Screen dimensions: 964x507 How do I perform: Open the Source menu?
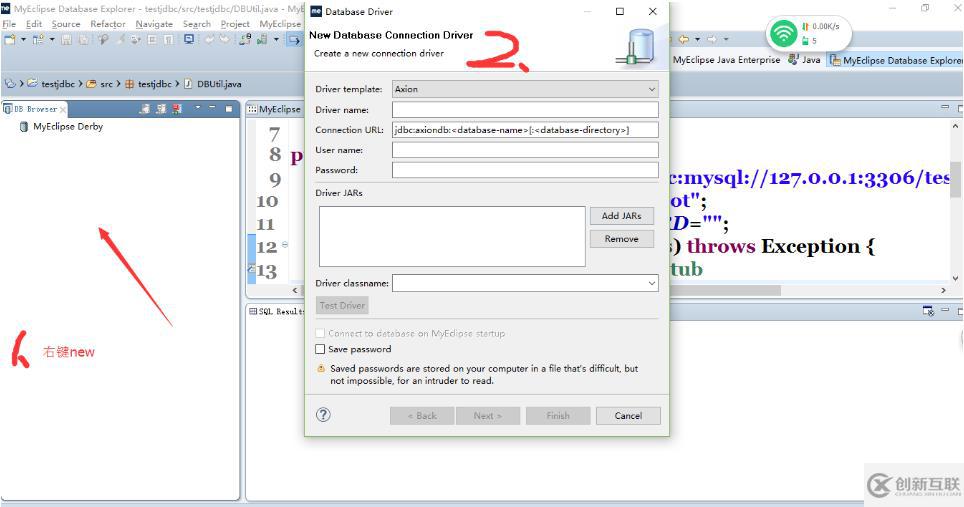click(x=66, y=23)
